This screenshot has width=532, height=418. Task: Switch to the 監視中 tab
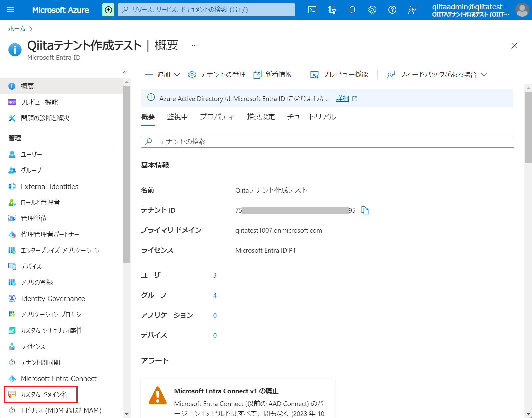click(x=177, y=117)
